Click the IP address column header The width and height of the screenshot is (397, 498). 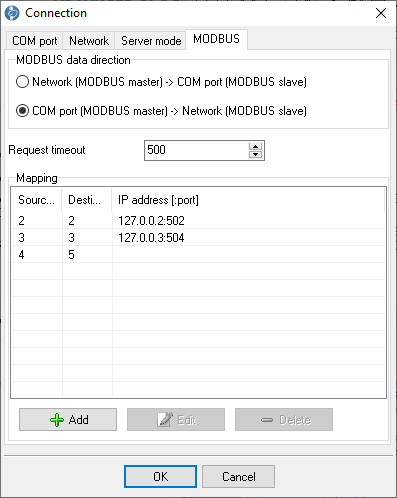click(248, 200)
